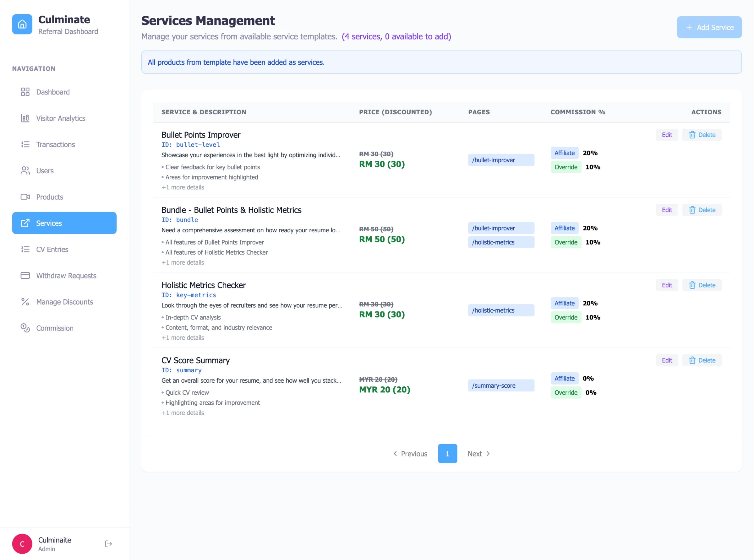Edit the Bullet Points Improver service
Image resolution: width=754 pixels, height=560 pixels.
pyautogui.click(x=667, y=135)
